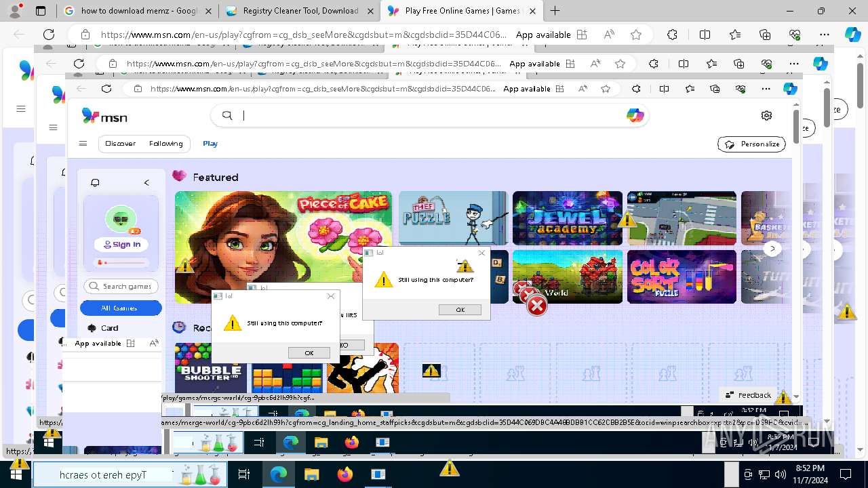Screen dimensions: 868x488
Task: Open Copilot icon inside MSN search box
Action: click(635, 116)
